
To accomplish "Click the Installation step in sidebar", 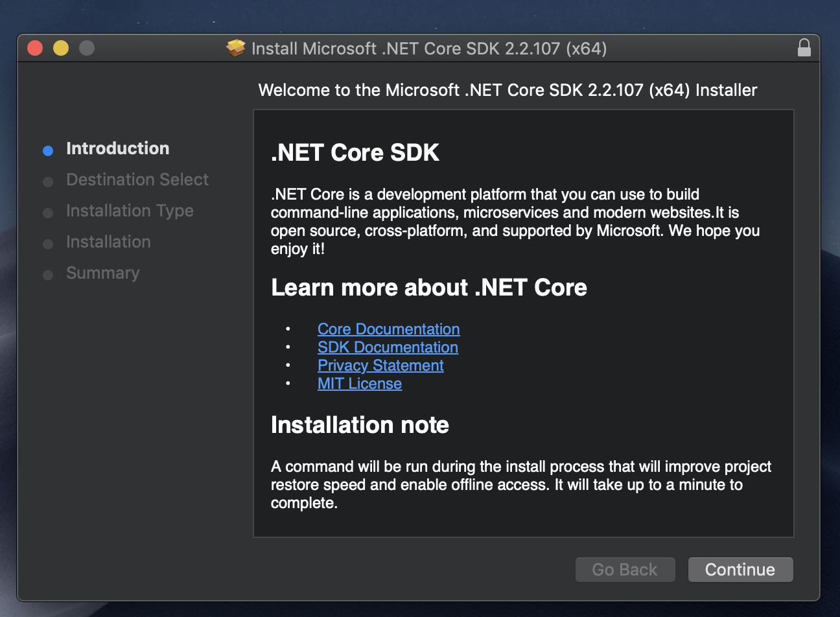I will 108,242.
